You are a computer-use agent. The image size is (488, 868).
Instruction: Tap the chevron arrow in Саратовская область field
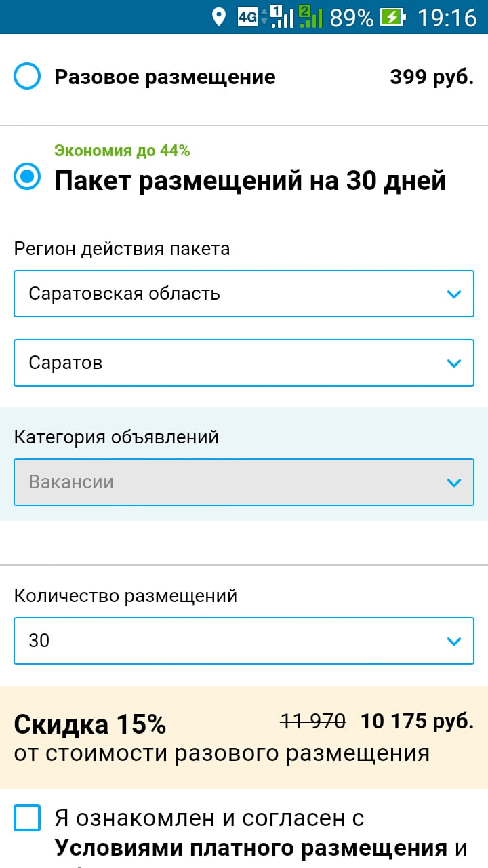[454, 294]
